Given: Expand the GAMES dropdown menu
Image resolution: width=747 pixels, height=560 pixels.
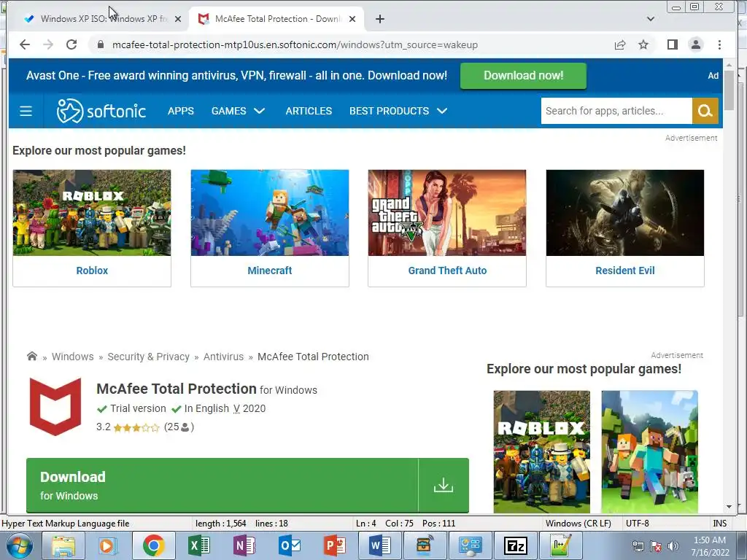Looking at the screenshot, I should click(x=238, y=111).
